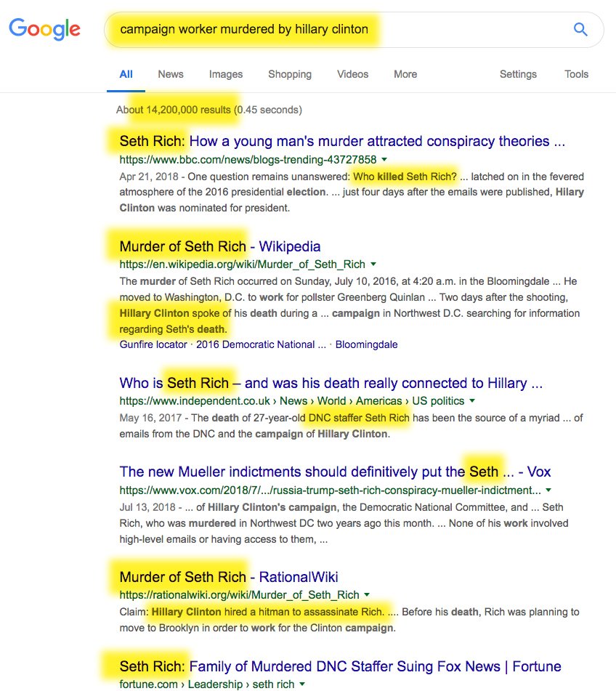Open the Shopping tab
Image resolution: width=616 pixels, height=691 pixels.
click(290, 74)
